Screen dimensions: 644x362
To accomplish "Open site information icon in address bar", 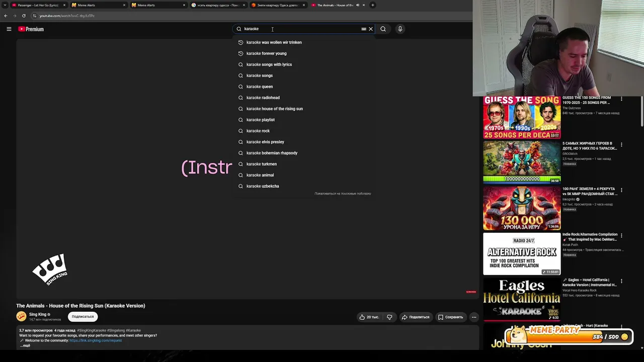I will (x=34, y=16).
